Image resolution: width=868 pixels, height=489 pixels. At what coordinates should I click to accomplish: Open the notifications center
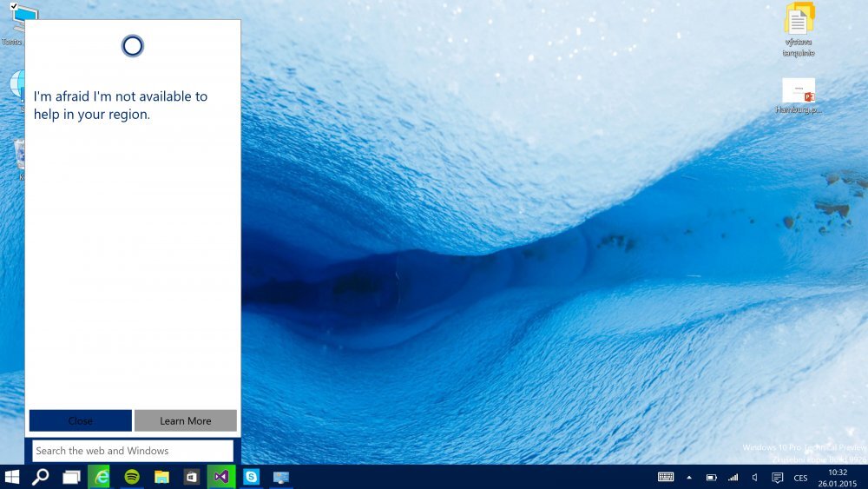tap(777, 478)
